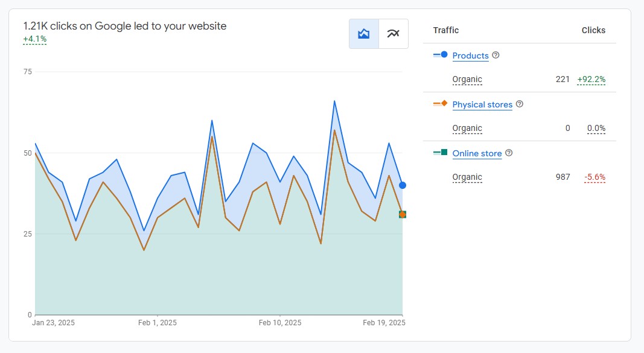Click the +4.1% overall change value
The image size is (644, 353).
point(34,39)
